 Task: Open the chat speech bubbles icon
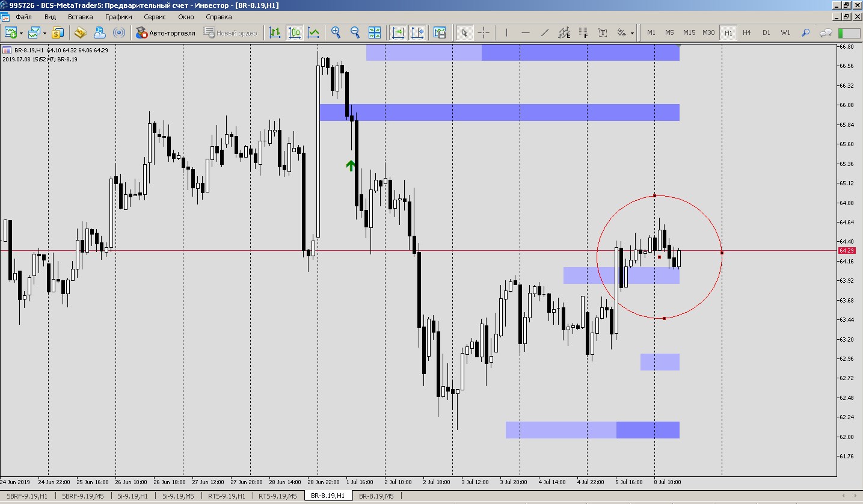[x=826, y=32]
